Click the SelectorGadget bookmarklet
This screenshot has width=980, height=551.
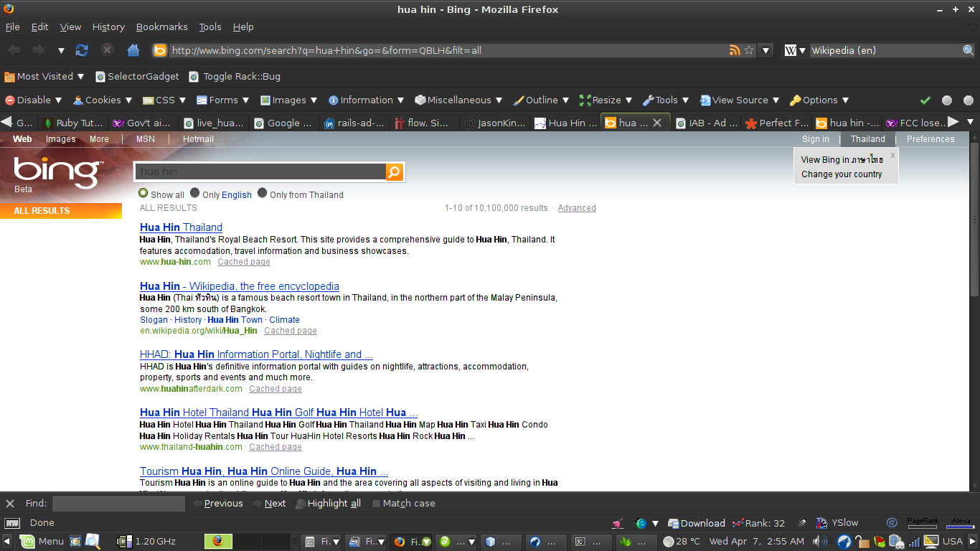[x=137, y=76]
